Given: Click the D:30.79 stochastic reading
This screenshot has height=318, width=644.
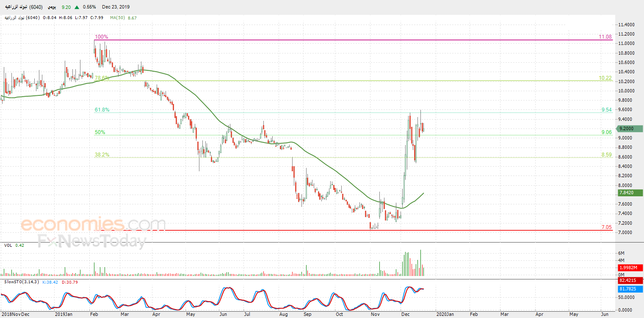Looking at the screenshot, I should pos(69,282).
